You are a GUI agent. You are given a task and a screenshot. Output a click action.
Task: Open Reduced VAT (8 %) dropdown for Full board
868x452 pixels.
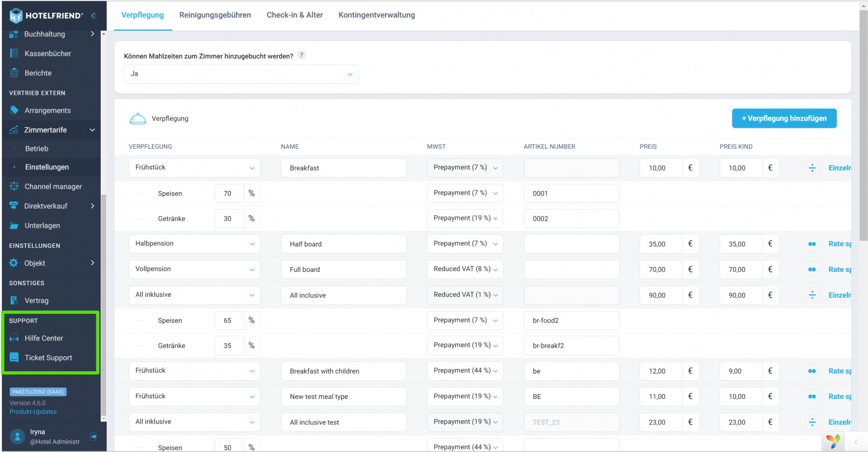coord(465,269)
